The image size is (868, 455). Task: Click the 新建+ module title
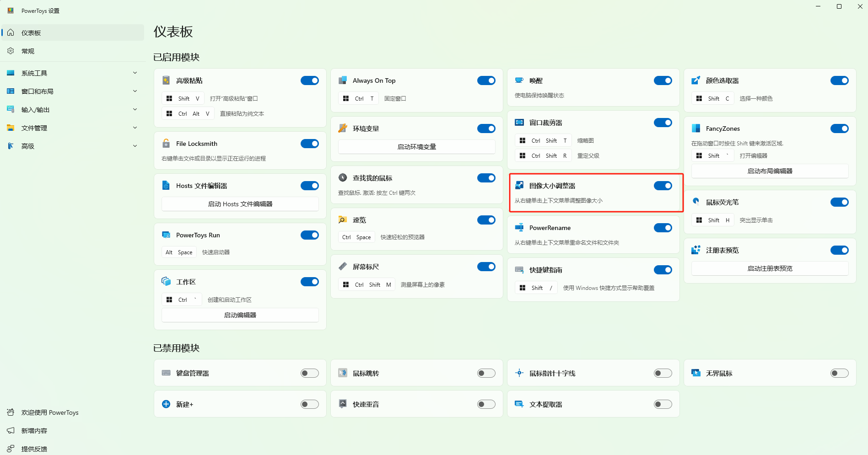[x=184, y=404]
